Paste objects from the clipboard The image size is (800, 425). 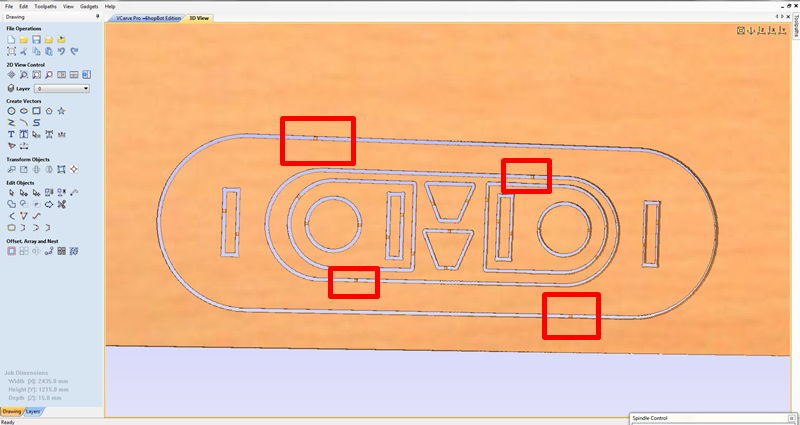(49, 51)
